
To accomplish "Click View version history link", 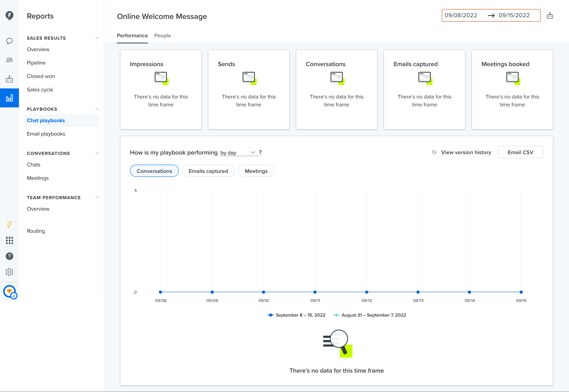I will pyautogui.click(x=466, y=152).
